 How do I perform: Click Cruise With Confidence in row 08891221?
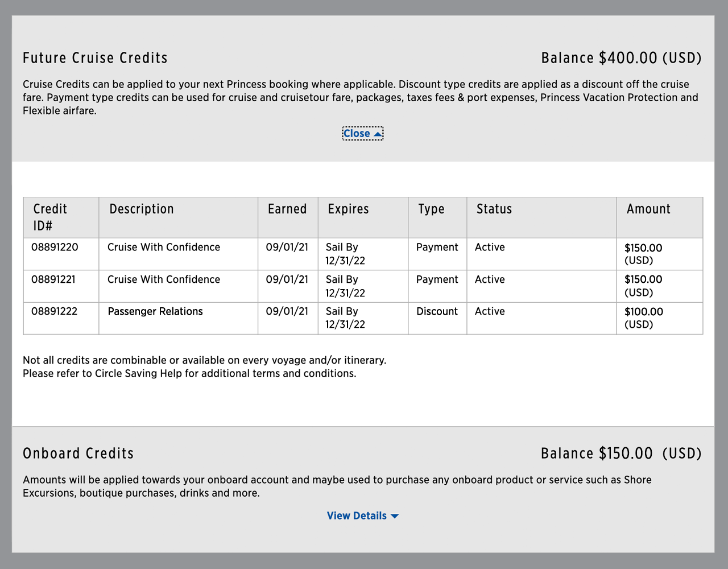pyautogui.click(x=164, y=279)
